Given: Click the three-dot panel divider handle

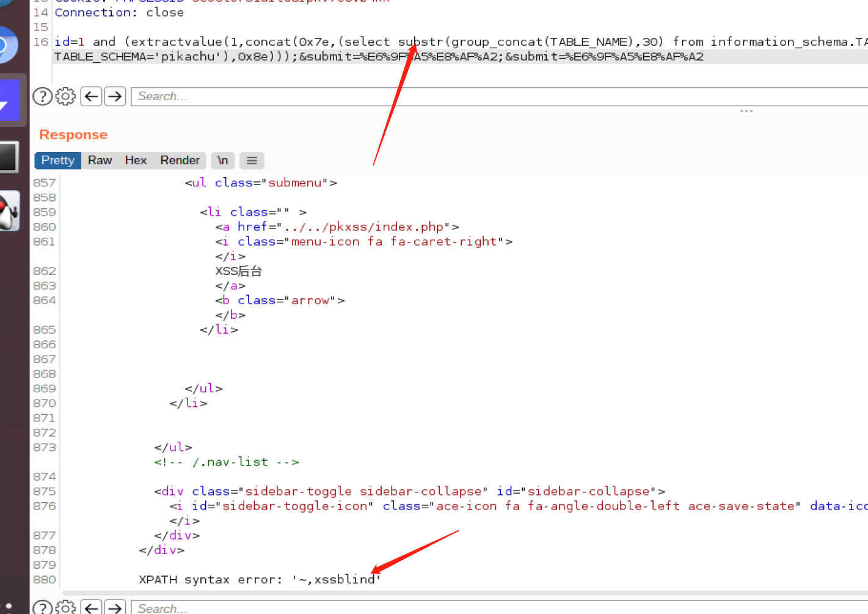Looking at the screenshot, I should click(x=746, y=111).
